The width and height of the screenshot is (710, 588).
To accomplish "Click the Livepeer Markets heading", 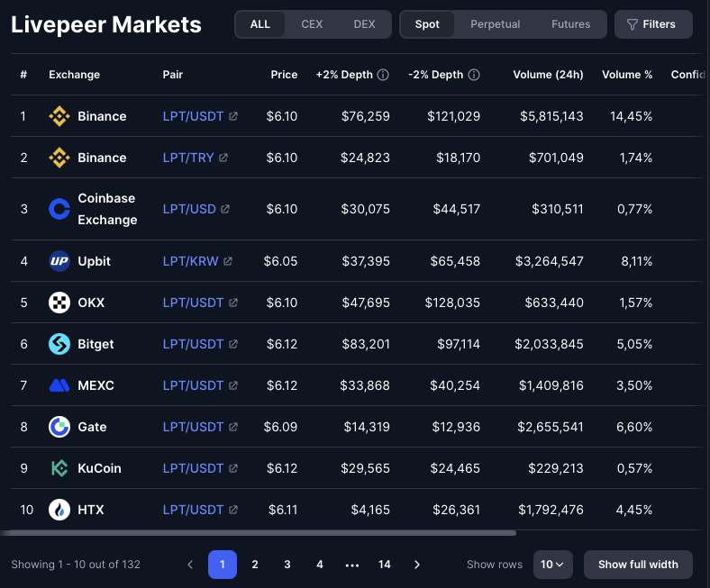I will (x=106, y=24).
